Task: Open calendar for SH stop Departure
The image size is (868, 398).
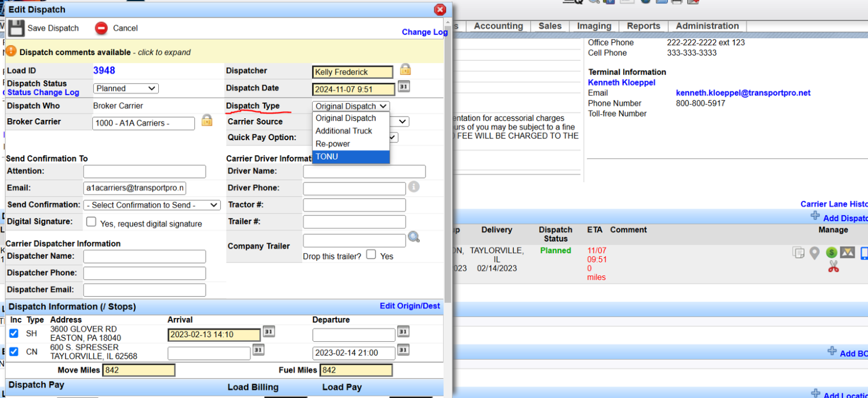Action: 403,332
